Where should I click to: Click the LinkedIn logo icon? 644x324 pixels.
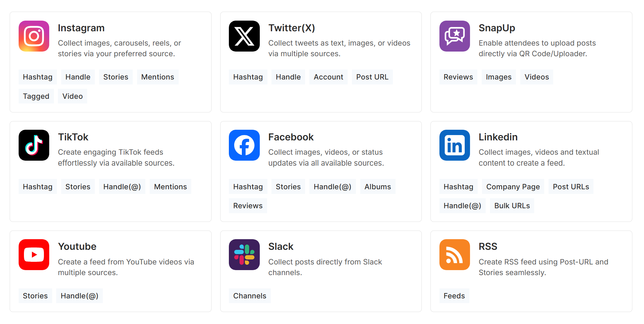pyautogui.click(x=454, y=145)
